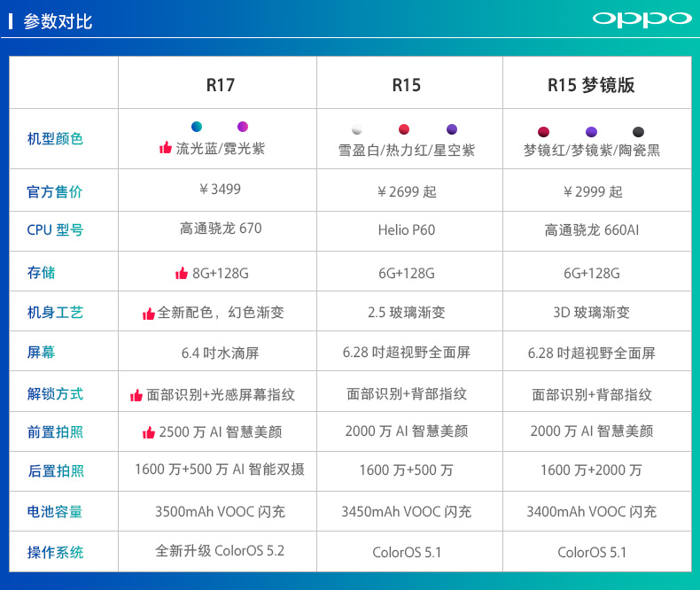This screenshot has height=590, width=700.
Task: Click the 操作系统 row label
Action: click(x=55, y=553)
